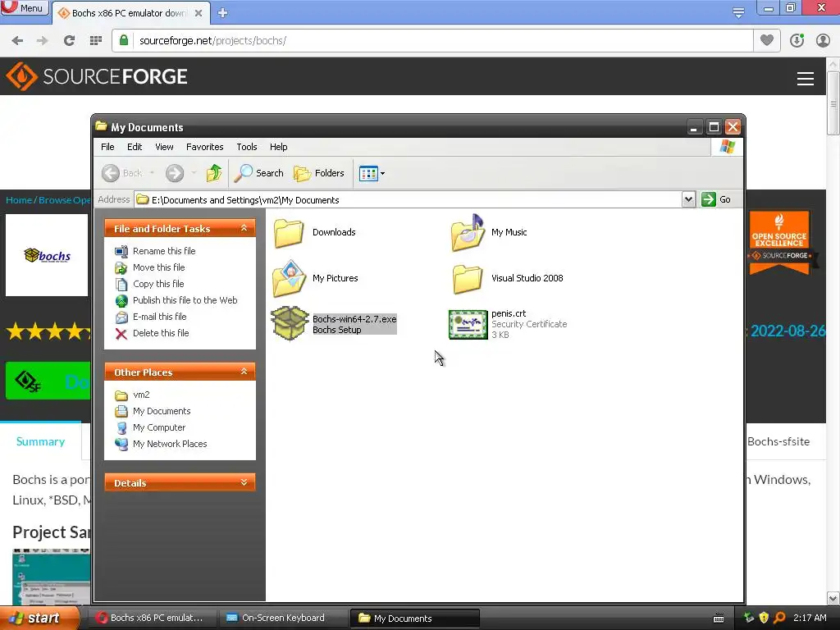
Task: Open the Opera Menu button
Action: [x=24, y=8]
